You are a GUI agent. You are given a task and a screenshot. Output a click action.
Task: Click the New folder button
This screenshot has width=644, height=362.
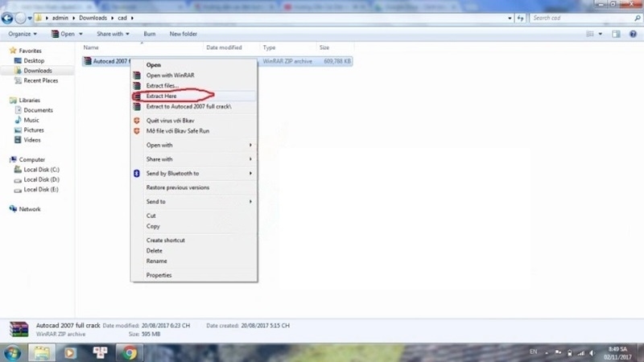point(183,34)
